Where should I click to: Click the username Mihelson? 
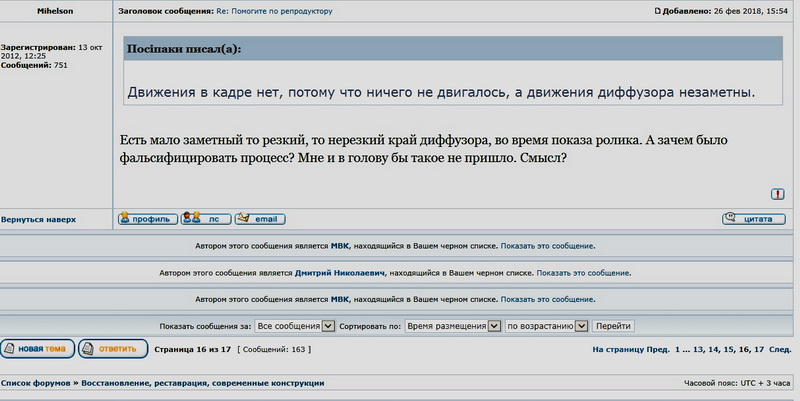(x=55, y=11)
